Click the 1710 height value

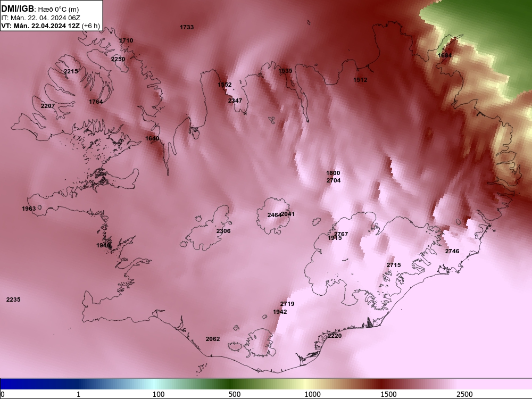(126, 40)
